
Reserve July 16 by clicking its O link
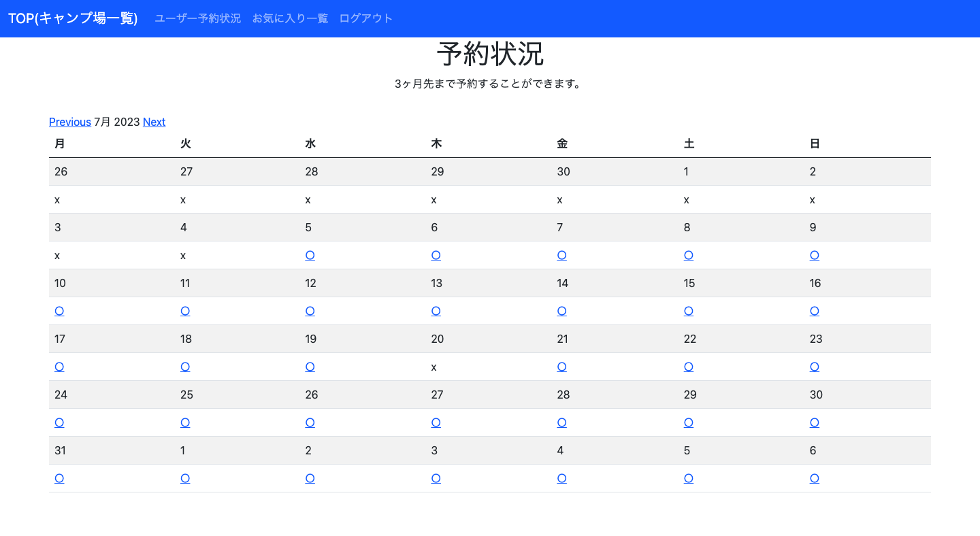click(x=814, y=311)
